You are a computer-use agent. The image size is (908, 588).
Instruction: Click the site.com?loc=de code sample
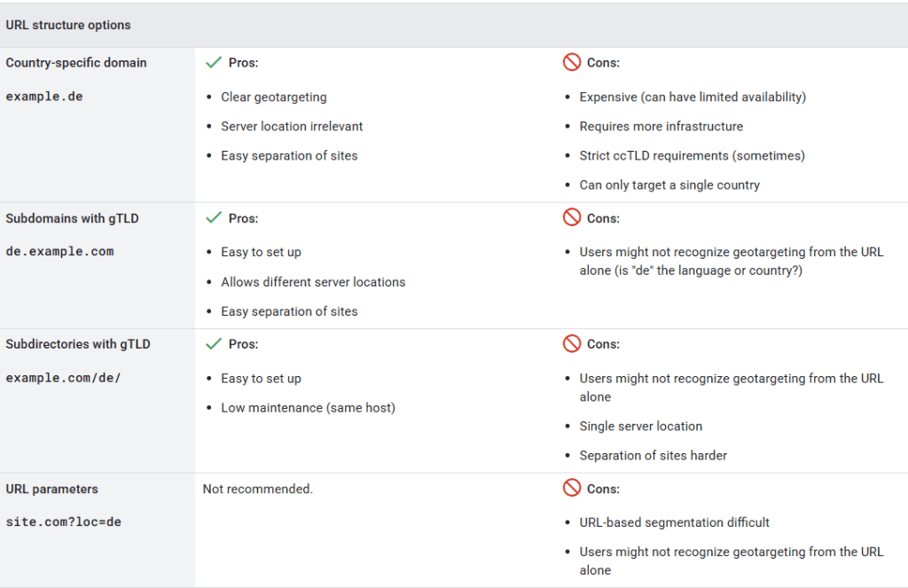coord(63,521)
